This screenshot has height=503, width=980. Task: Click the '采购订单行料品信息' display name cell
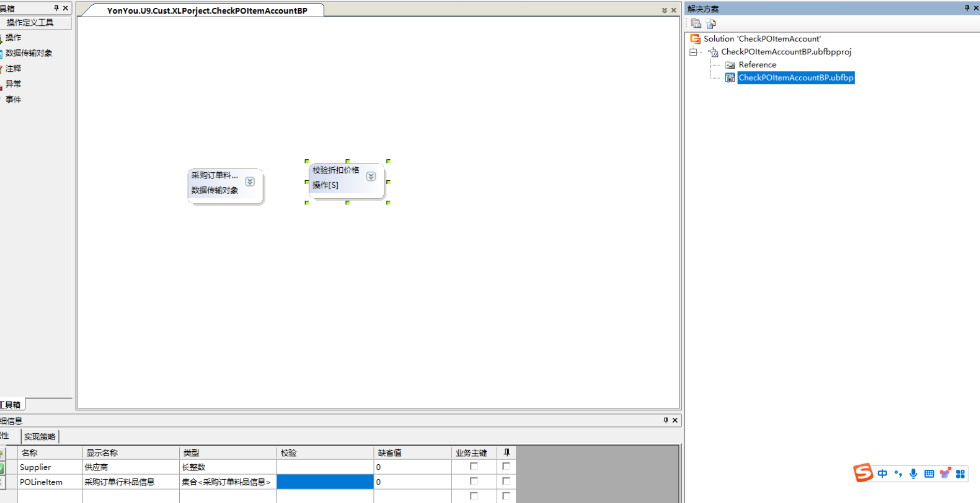click(x=131, y=482)
